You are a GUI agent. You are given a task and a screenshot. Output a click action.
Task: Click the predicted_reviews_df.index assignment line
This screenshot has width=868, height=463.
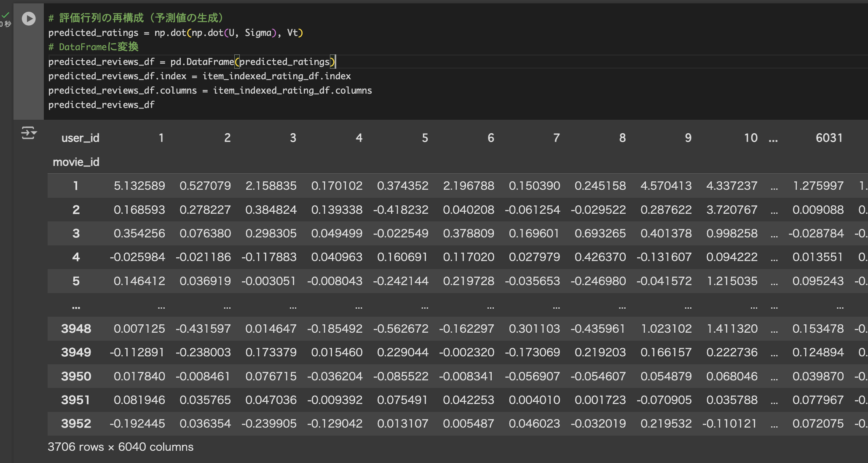tap(199, 76)
